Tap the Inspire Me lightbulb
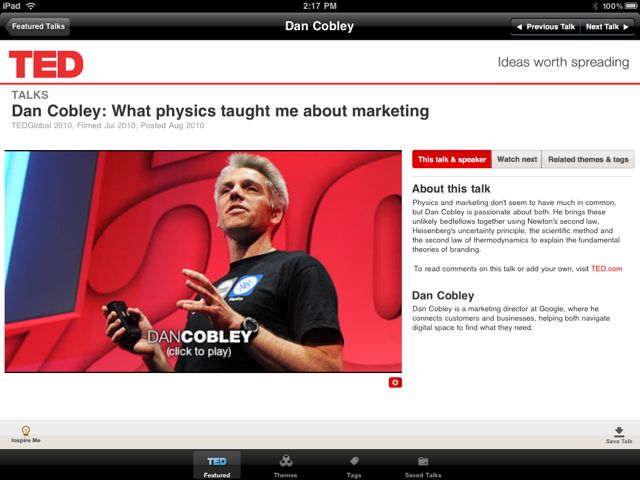The width and height of the screenshot is (640, 480). pos(26,434)
